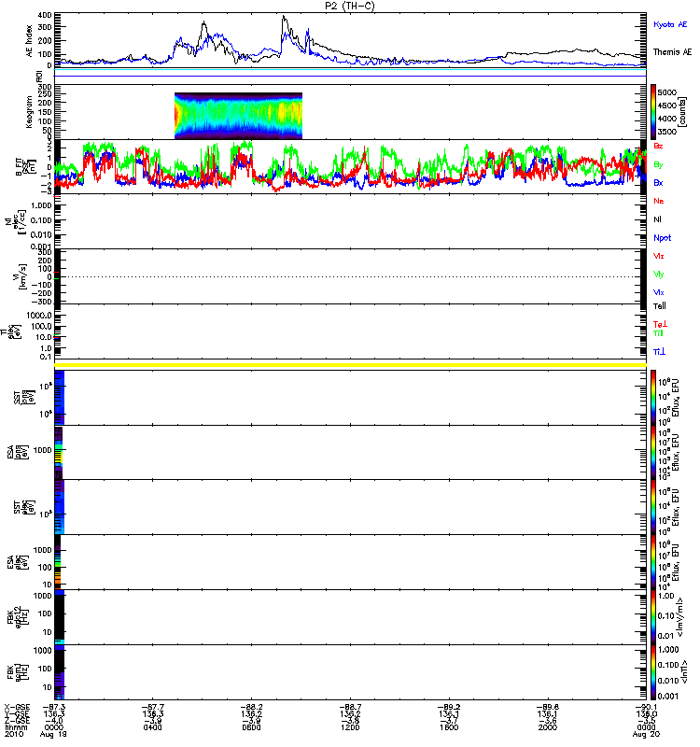
Task: Select the Themis AE legend label
Action: [672, 52]
